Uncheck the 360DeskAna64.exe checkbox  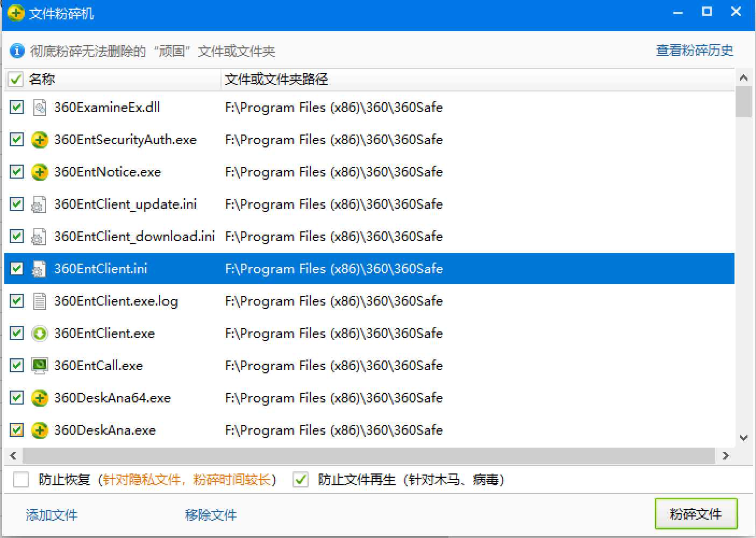coord(17,398)
